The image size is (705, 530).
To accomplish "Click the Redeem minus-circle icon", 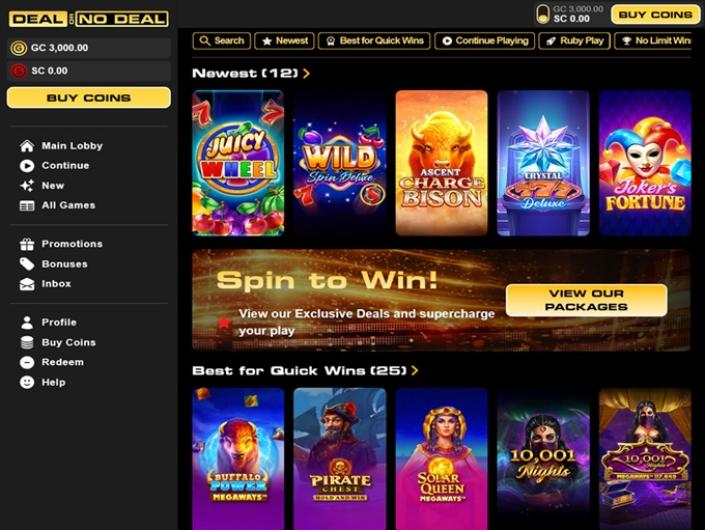I will [27, 362].
